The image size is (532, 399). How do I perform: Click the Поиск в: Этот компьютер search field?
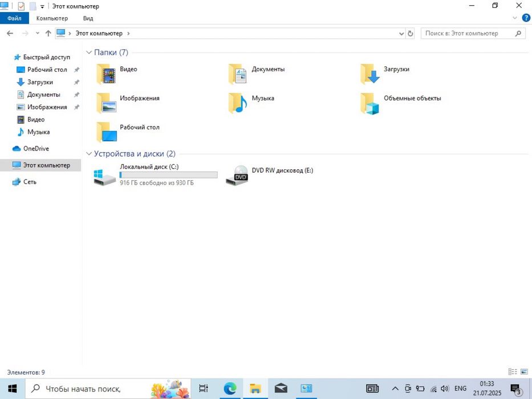(473, 33)
